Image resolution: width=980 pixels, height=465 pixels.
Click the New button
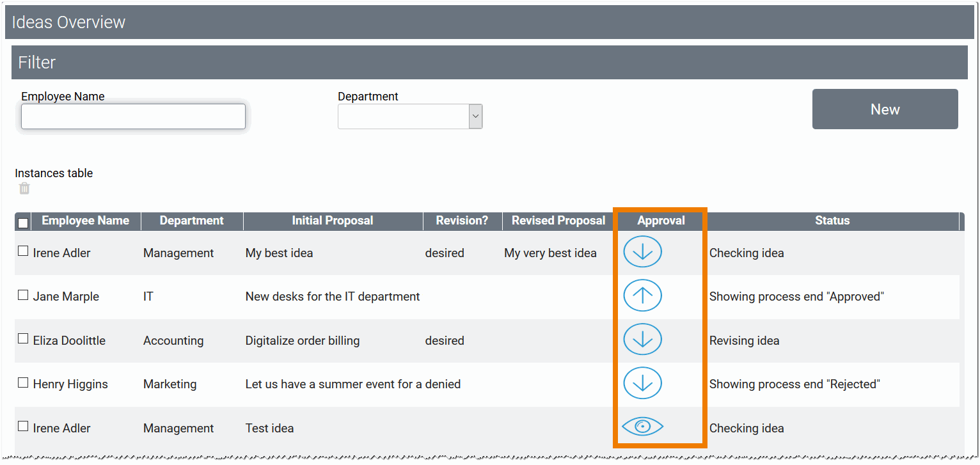point(885,109)
